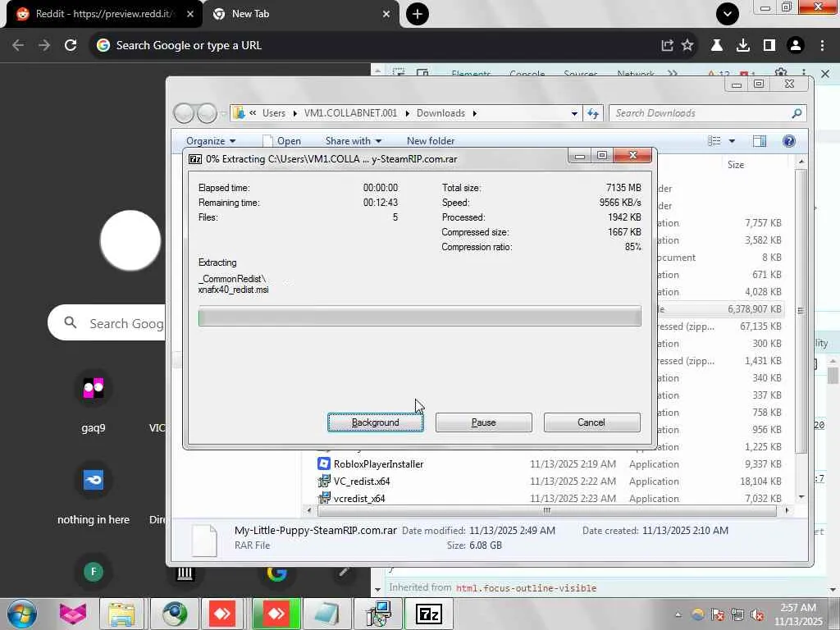The width and height of the screenshot is (840, 630).
Task: Toggle Chrome's side panel icon
Action: pyautogui.click(x=769, y=46)
